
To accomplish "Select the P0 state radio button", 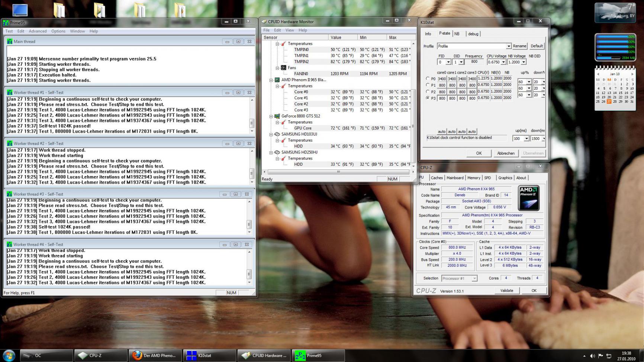I will tap(428, 79).
